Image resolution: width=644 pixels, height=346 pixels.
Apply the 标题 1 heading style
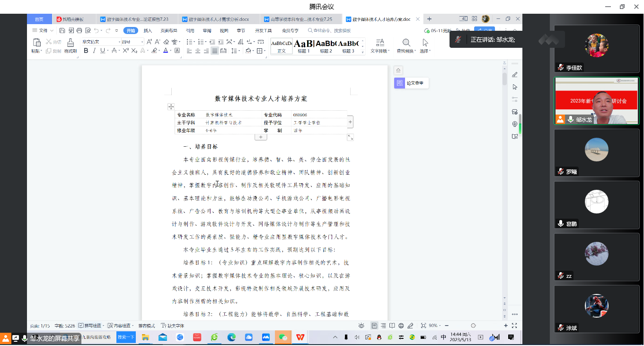301,46
